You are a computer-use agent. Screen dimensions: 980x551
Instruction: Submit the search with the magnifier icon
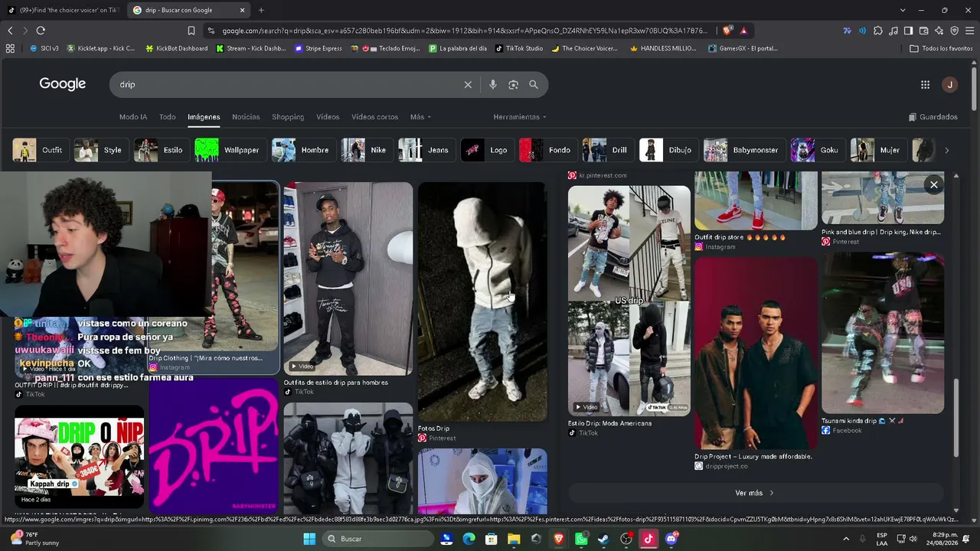click(534, 84)
